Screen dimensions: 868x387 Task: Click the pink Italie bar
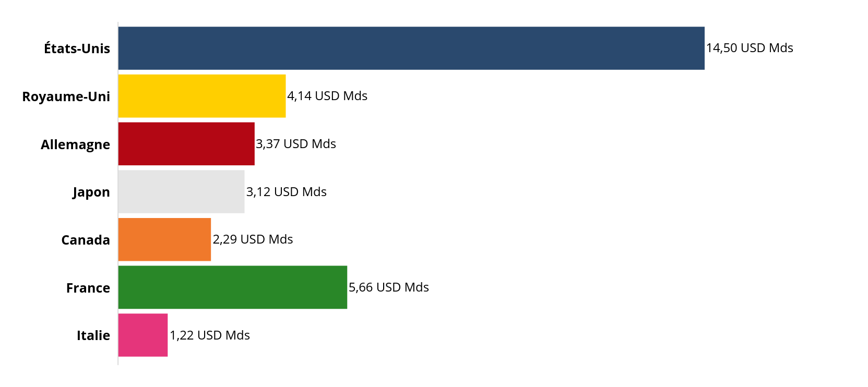tap(143, 335)
